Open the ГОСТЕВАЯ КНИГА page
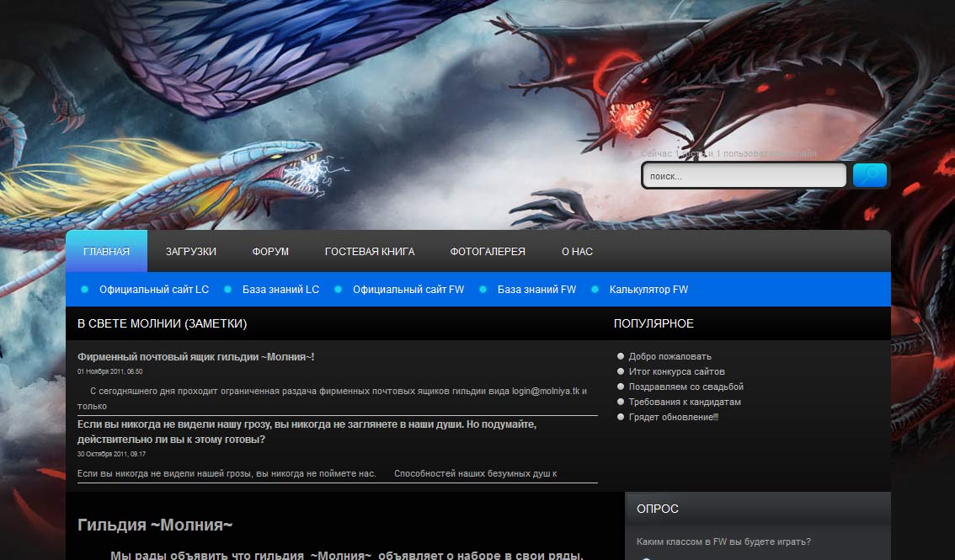Viewport: 955px width, 560px height. (370, 252)
